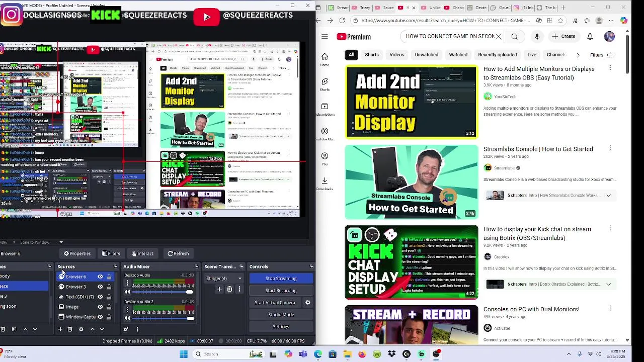Open options menu for Add Multiple Monitors video

610,68
